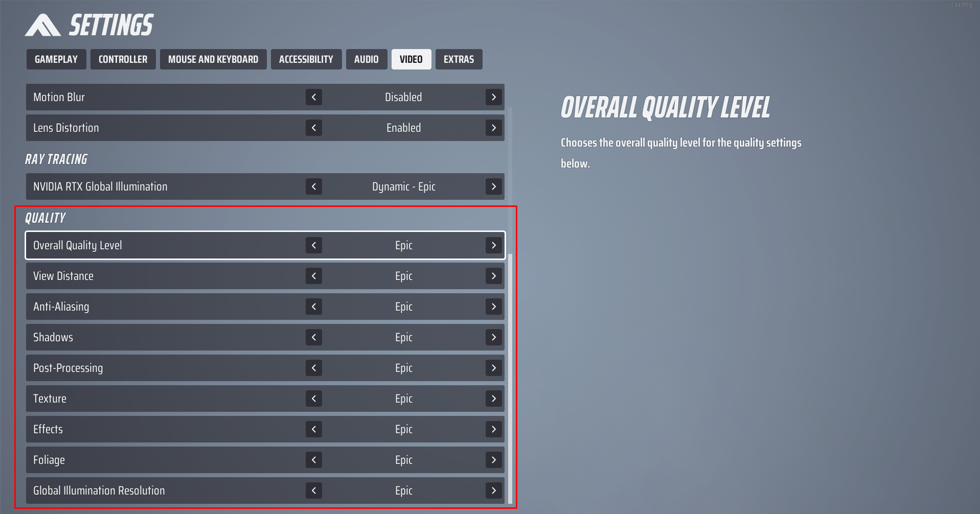Click the right arrow for Motion Blur
Viewport: 980px width, 514px height.
(x=493, y=97)
